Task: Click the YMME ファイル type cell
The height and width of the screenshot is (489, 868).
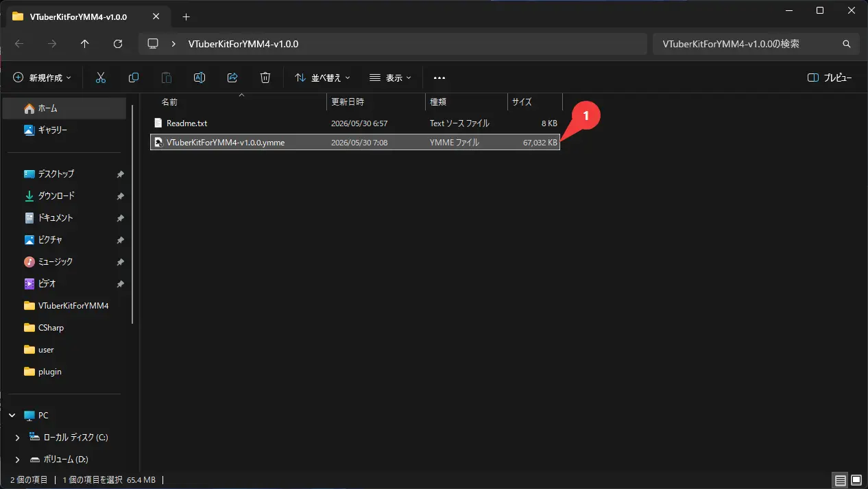Action: pos(454,143)
